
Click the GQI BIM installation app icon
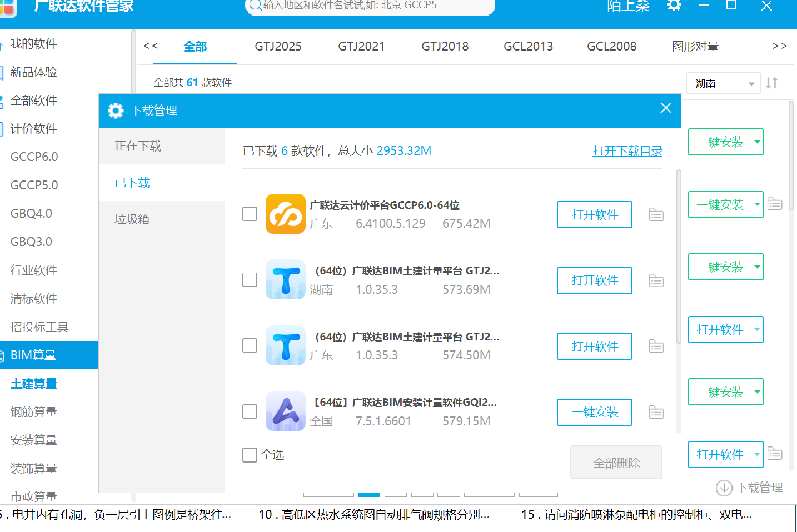286,411
